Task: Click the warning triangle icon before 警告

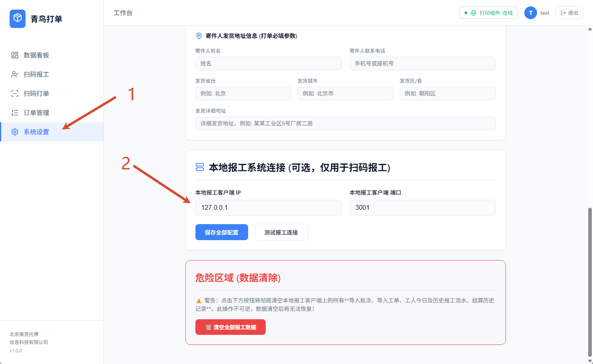Action: coord(199,301)
